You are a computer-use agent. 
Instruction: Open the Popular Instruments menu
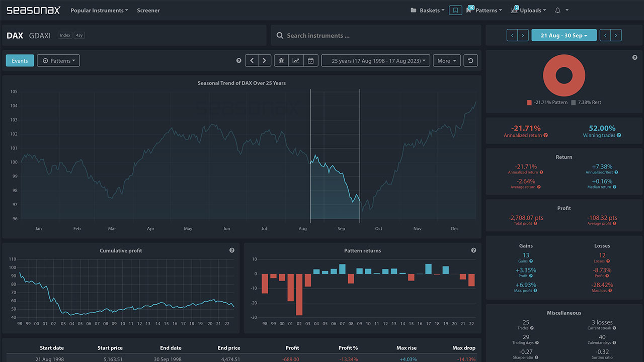pos(99,10)
